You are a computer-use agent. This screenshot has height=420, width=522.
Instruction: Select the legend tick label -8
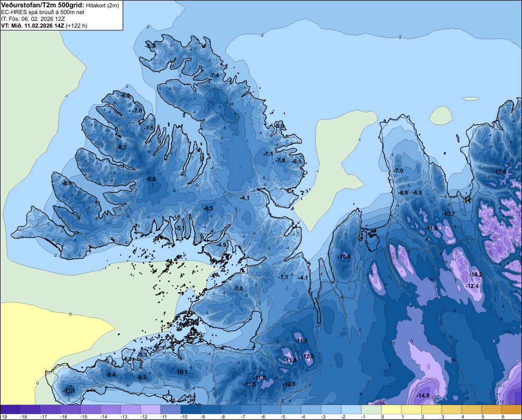point(223,417)
